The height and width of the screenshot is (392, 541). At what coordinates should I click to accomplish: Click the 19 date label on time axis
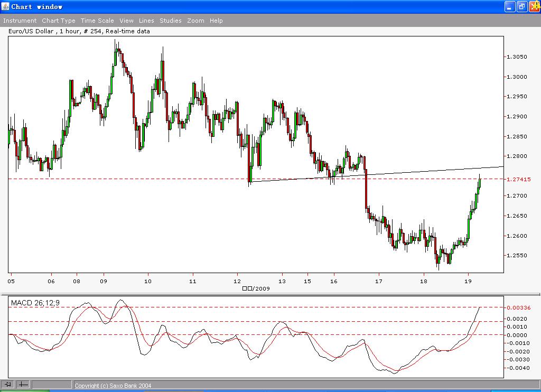(x=468, y=281)
